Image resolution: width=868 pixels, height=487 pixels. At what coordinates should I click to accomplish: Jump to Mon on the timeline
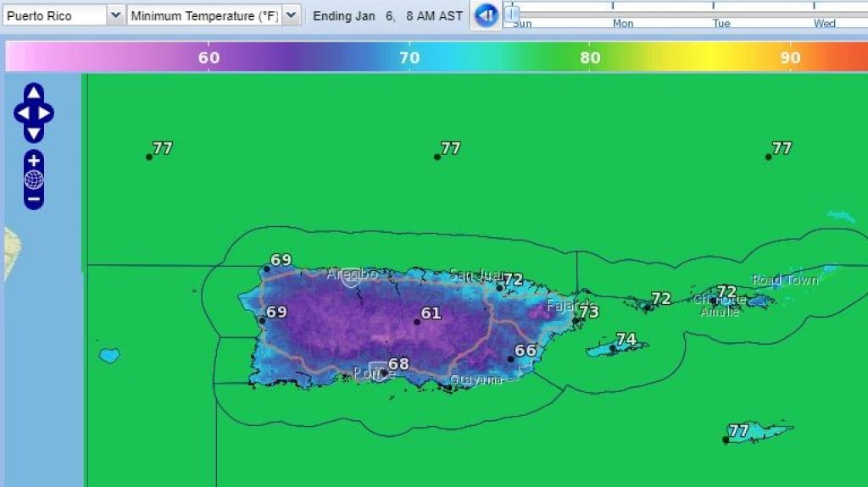pyautogui.click(x=623, y=23)
